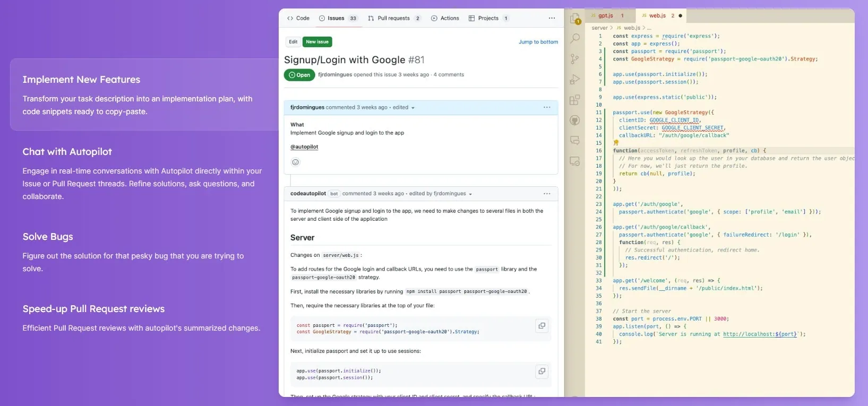The height and width of the screenshot is (406, 868).
Task: Open the Pull requests tab
Action: pyautogui.click(x=394, y=18)
